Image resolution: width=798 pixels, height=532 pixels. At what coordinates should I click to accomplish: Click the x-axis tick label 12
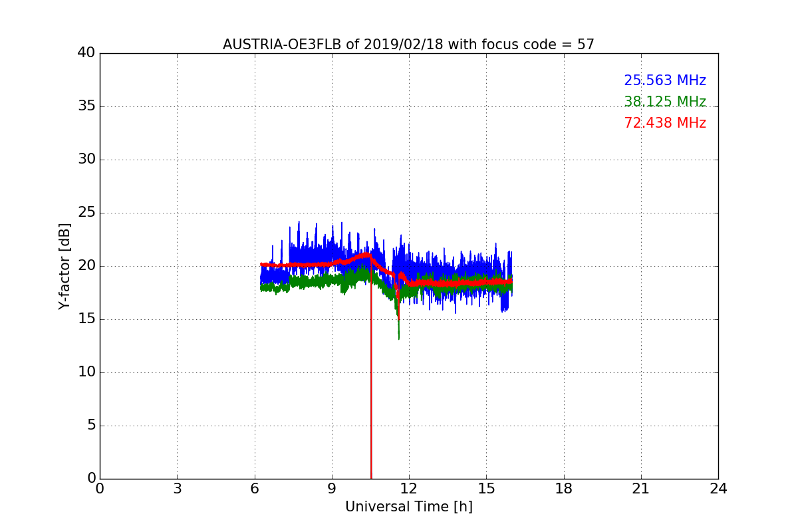(x=409, y=489)
